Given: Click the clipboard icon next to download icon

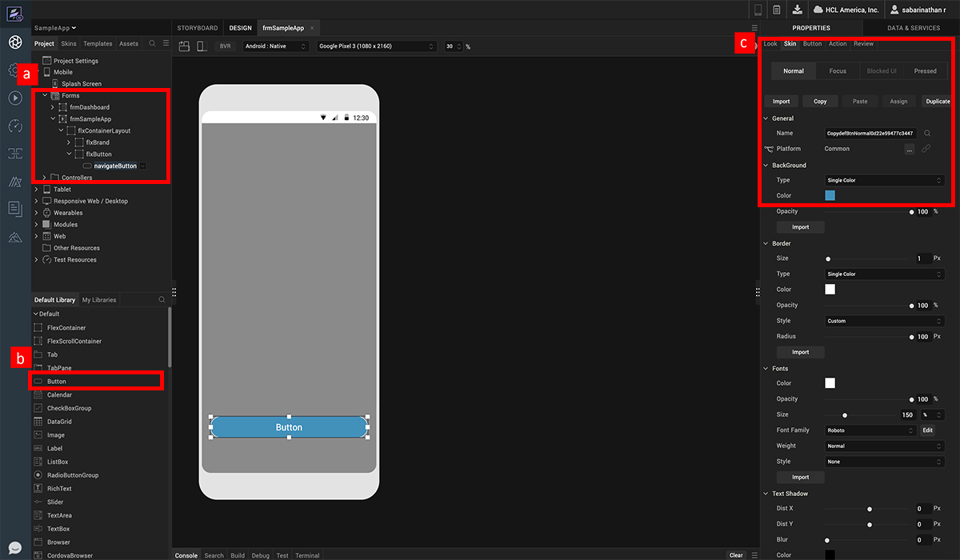Looking at the screenshot, I should pos(777,10).
